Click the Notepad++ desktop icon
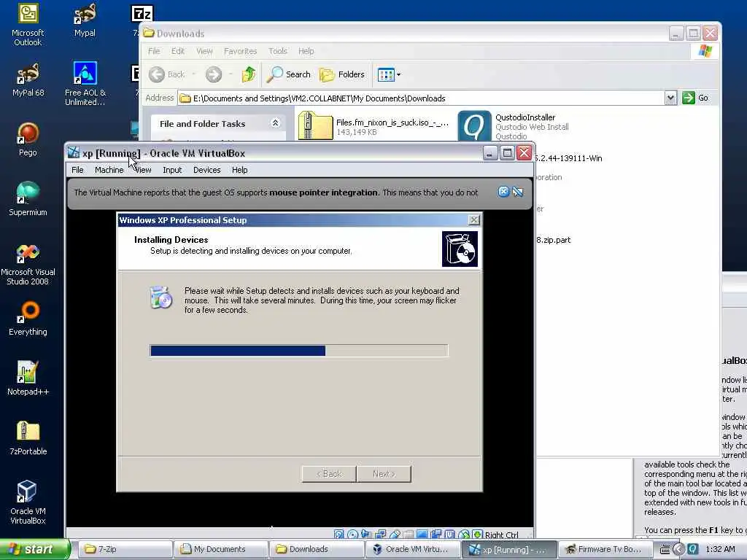The height and width of the screenshot is (560, 747). [x=28, y=378]
